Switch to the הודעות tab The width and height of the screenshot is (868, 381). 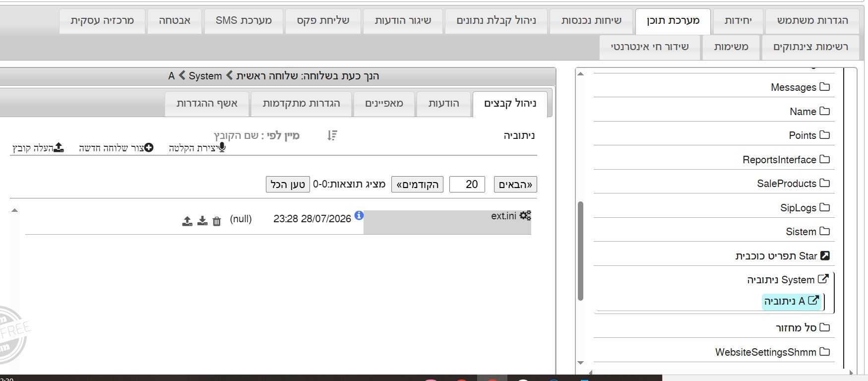click(444, 104)
